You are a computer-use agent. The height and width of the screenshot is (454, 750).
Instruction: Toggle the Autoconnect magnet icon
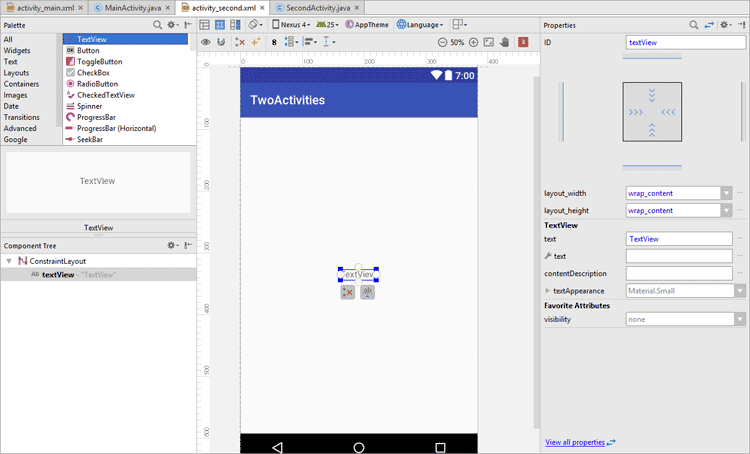(x=221, y=42)
